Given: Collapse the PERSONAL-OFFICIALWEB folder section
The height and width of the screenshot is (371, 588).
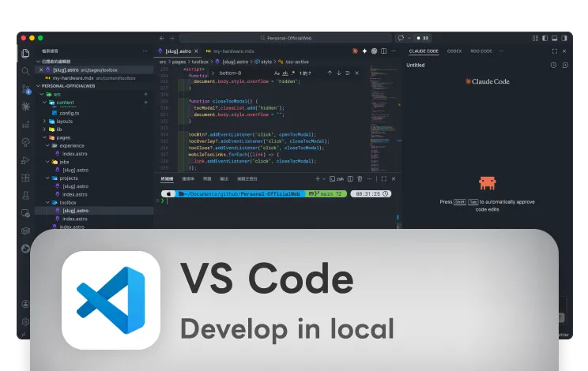Looking at the screenshot, I should 38,86.
